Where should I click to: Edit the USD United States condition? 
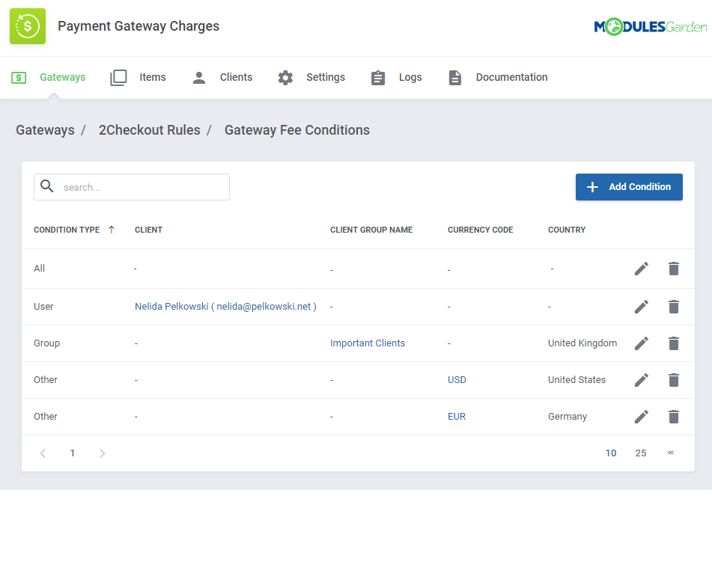641,380
